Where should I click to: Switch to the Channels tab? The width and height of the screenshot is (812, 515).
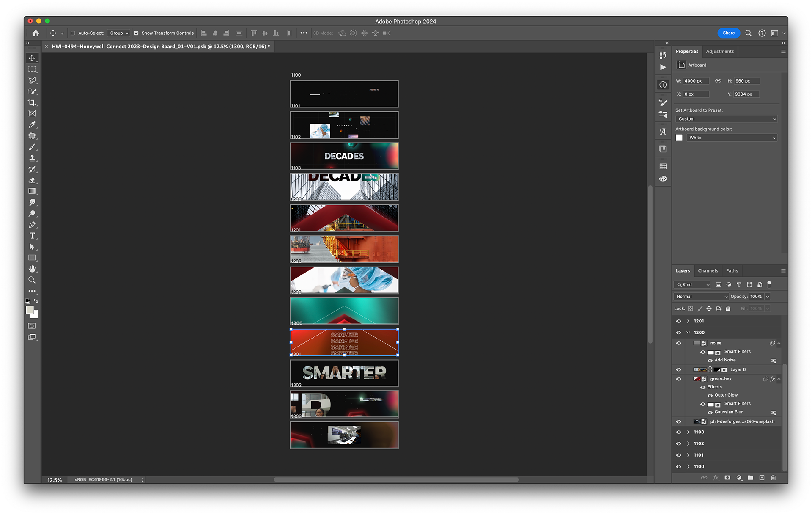pyautogui.click(x=708, y=271)
